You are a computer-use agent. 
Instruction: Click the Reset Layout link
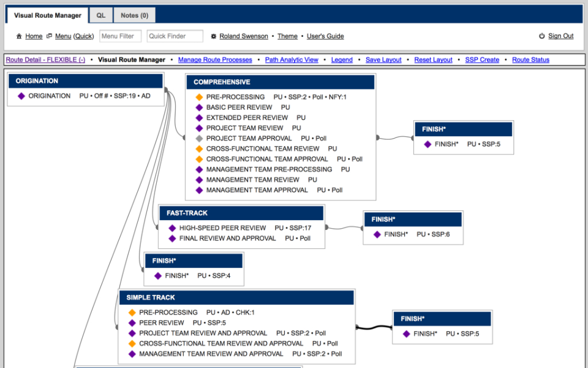coord(433,59)
